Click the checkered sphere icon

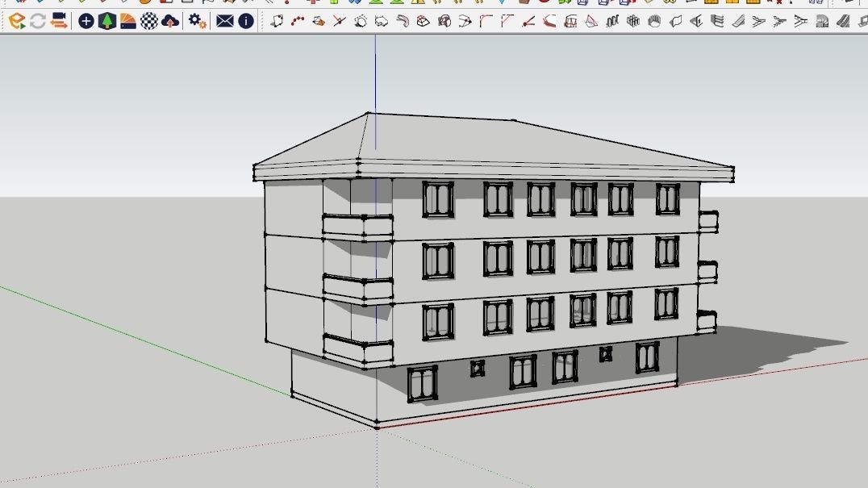pyautogui.click(x=149, y=21)
